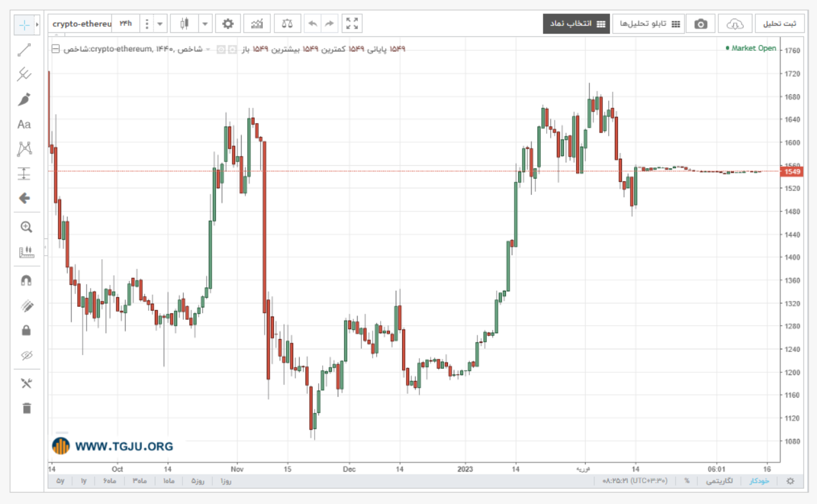
Task: Select the brush drawing tool
Action: point(24,99)
